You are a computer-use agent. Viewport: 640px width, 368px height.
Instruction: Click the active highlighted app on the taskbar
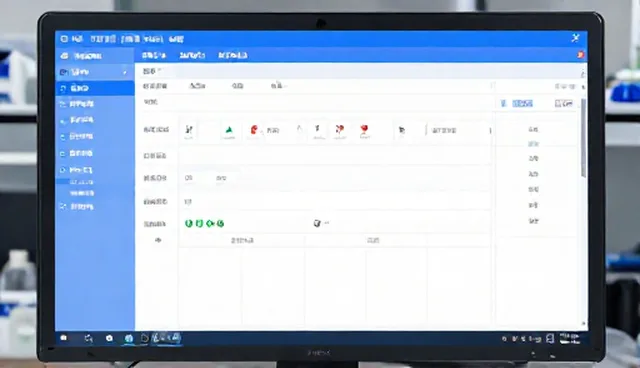pyautogui.click(x=167, y=338)
